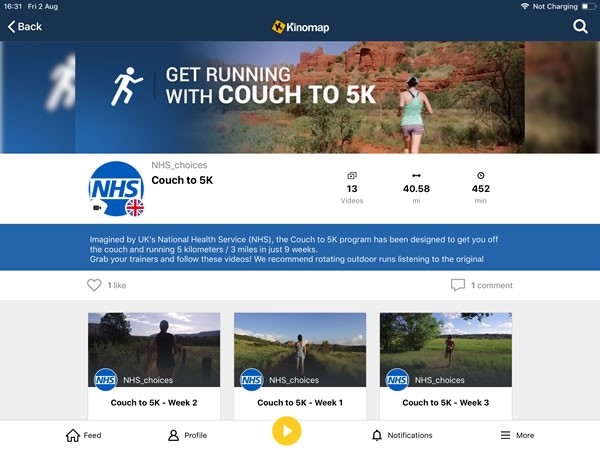Open the Notifications tab
The width and height of the screenshot is (600, 450).
tap(402, 435)
